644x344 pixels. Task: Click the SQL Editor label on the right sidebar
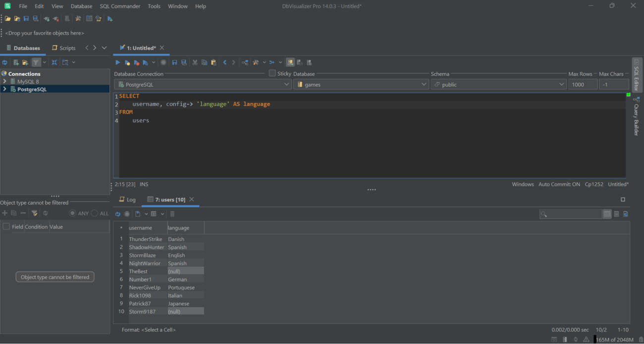click(x=637, y=77)
